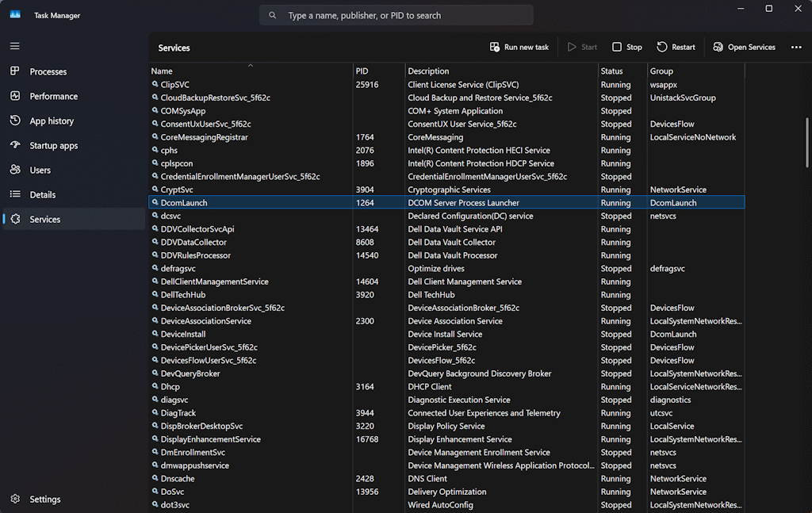
Task: Sort list by Status column header
Action: click(x=611, y=71)
